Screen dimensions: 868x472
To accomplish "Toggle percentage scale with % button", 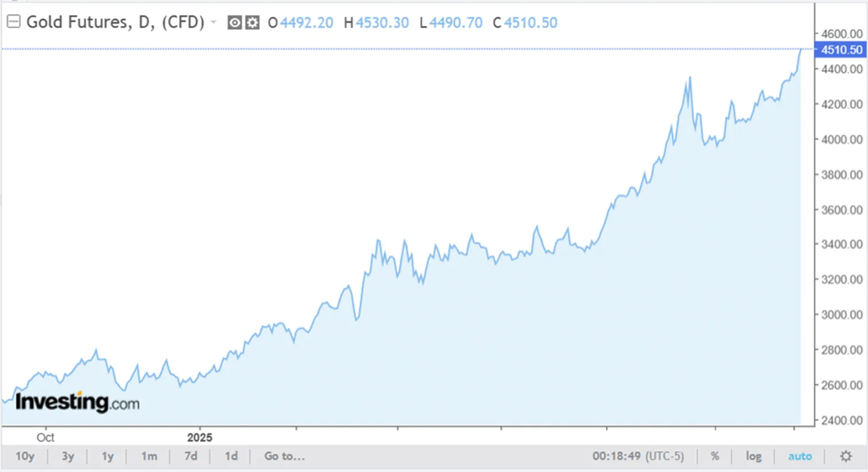I will 715,456.
